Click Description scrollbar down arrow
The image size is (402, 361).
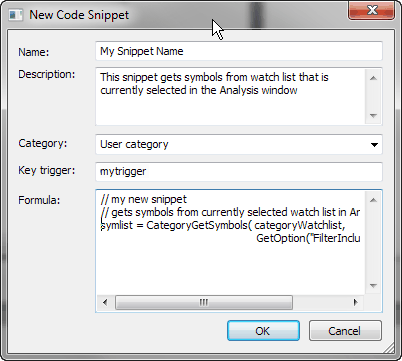[x=374, y=116]
